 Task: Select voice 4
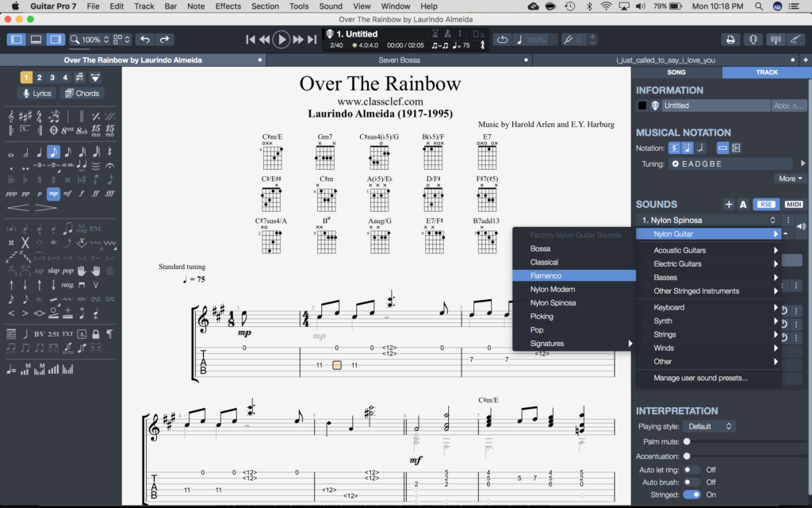click(x=65, y=77)
